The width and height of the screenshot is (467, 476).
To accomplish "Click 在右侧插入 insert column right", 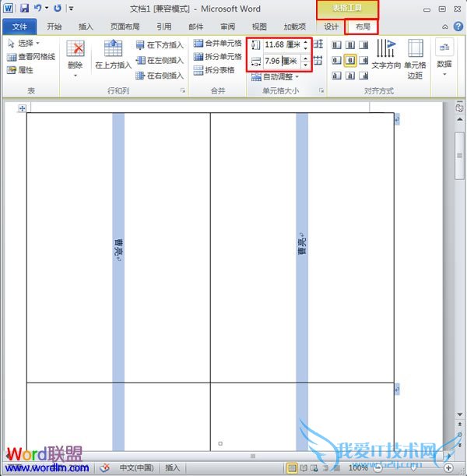I will point(160,76).
